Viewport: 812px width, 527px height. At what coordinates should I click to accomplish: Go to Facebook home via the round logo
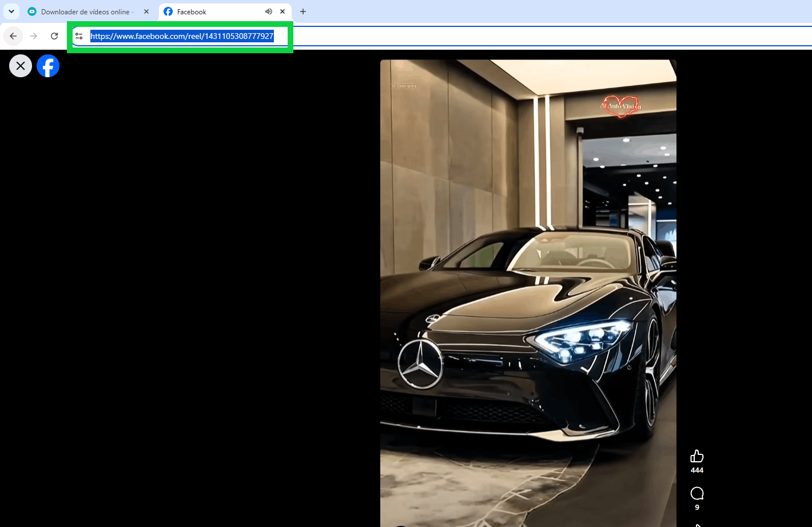point(48,66)
